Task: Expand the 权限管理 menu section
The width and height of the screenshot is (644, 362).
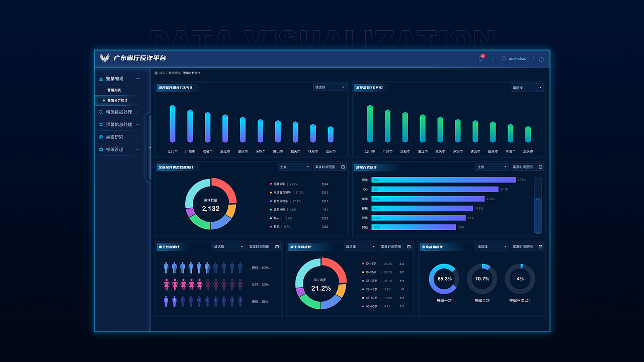Action: click(x=138, y=149)
